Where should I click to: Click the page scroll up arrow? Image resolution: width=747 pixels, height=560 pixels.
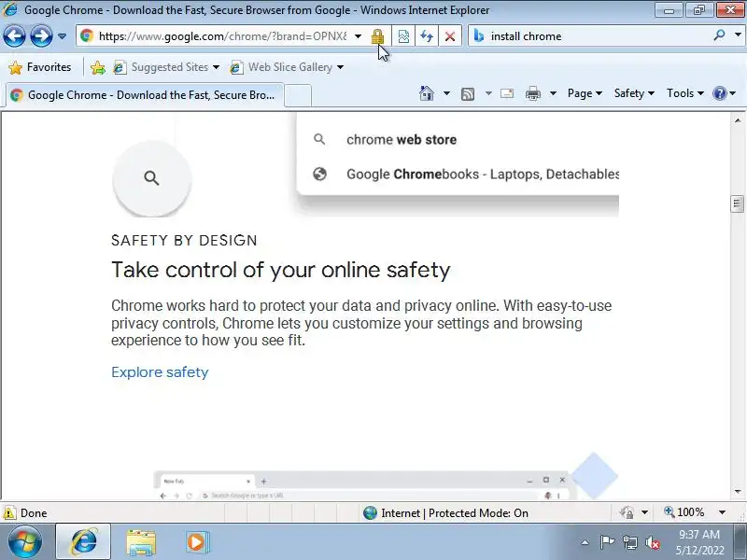click(738, 120)
